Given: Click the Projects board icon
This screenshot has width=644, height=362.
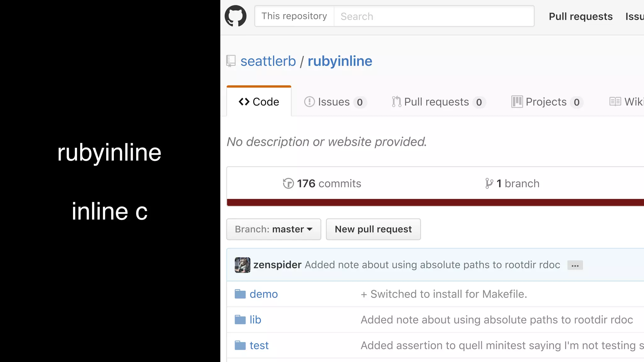Looking at the screenshot, I should click(x=517, y=102).
